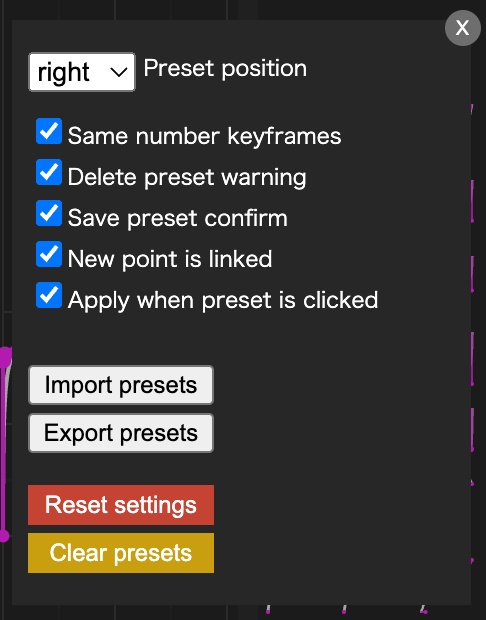
Task: Open the Preset position dropdown showing 'right'
Action: click(82, 72)
